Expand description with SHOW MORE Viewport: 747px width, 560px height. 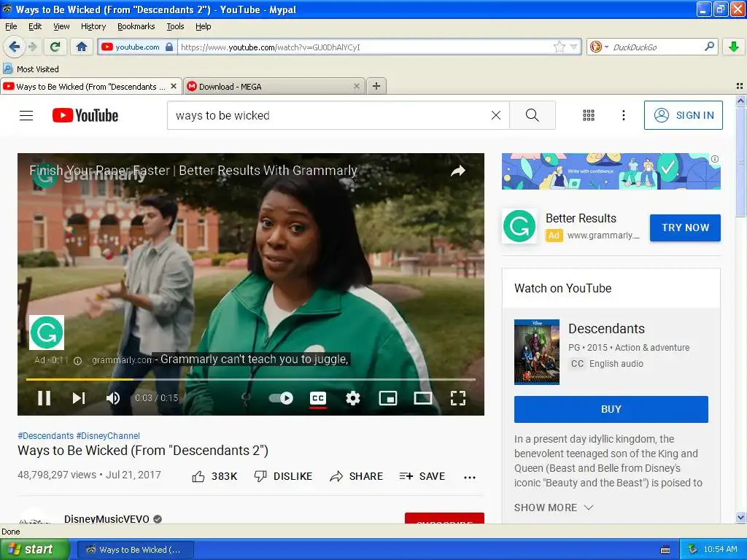click(x=554, y=507)
